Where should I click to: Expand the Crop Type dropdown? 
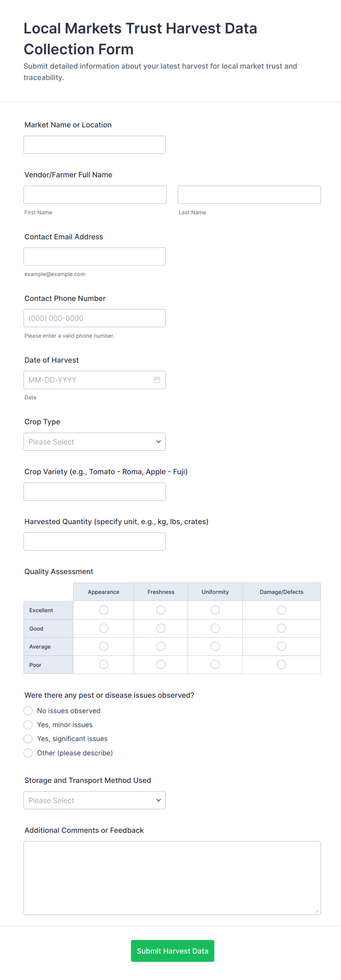95,441
